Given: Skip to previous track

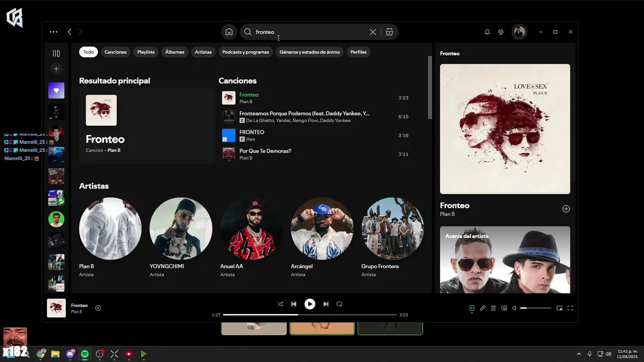Looking at the screenshot, I should point(294,304).
